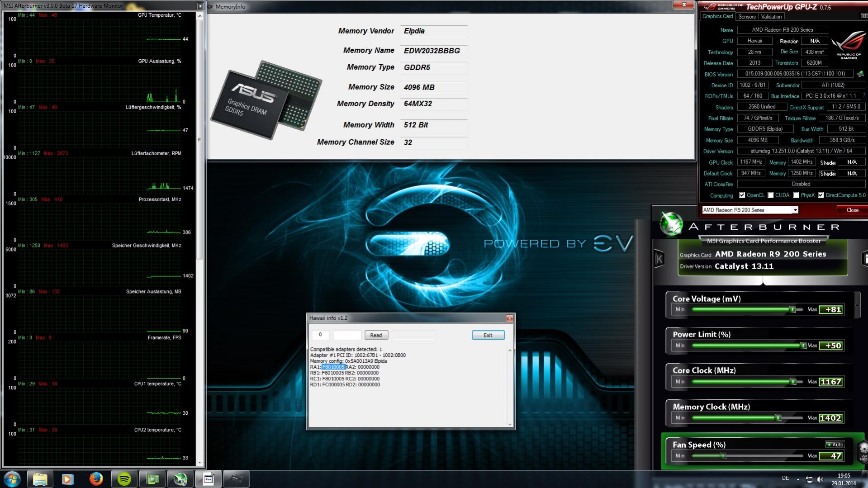Close the MemoryInfo window
The width and height of the screenshot is (868, 488).
click(684, 5)
